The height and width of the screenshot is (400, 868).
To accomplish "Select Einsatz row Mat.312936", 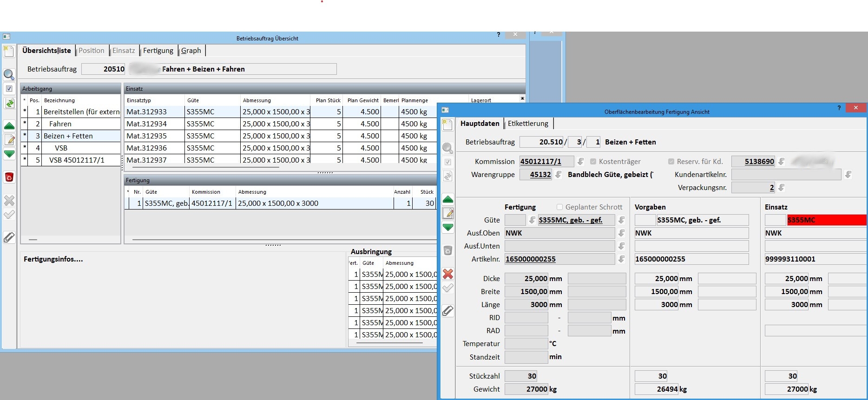I will click(281, 148).
